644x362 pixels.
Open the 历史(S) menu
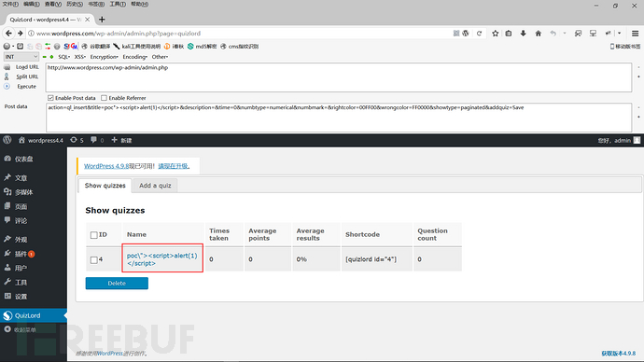pos(75,4)
